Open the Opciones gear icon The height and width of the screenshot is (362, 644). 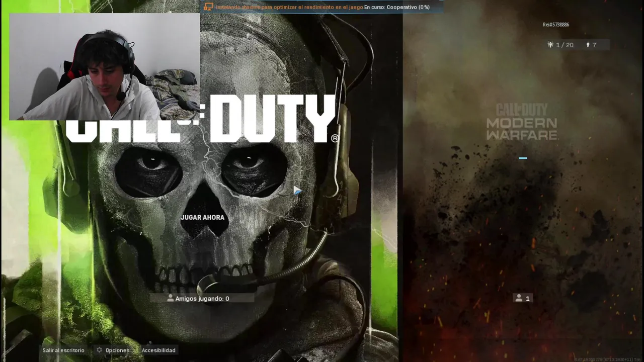click(99, 350)
